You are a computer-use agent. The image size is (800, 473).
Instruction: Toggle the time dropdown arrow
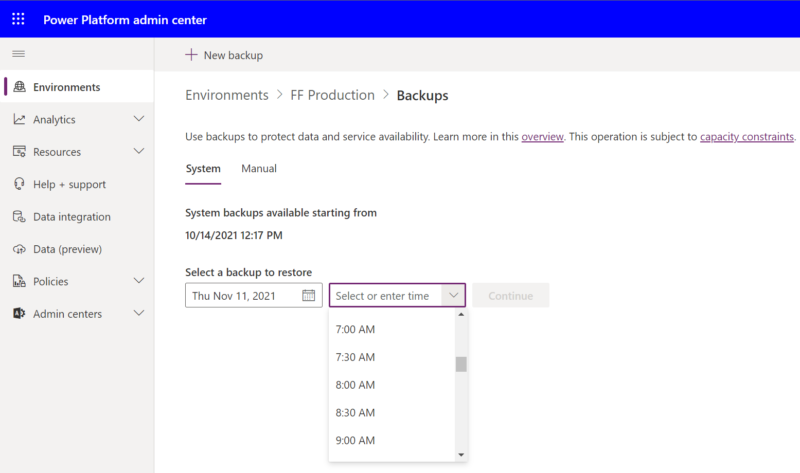tap(454, 296)
